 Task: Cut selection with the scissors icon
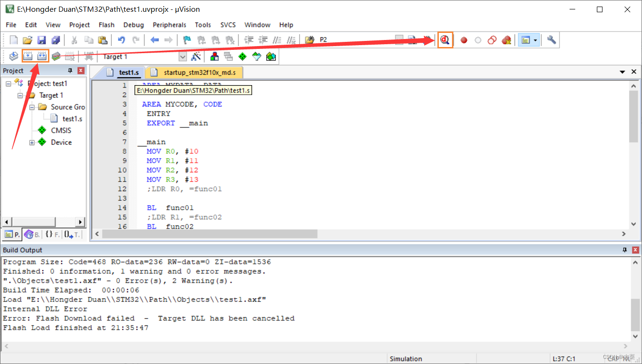point(74,40)
